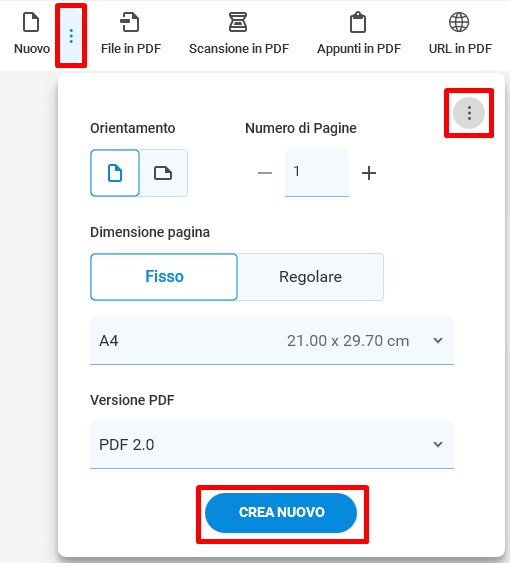Choose portrait orientation

click(115, 173)
